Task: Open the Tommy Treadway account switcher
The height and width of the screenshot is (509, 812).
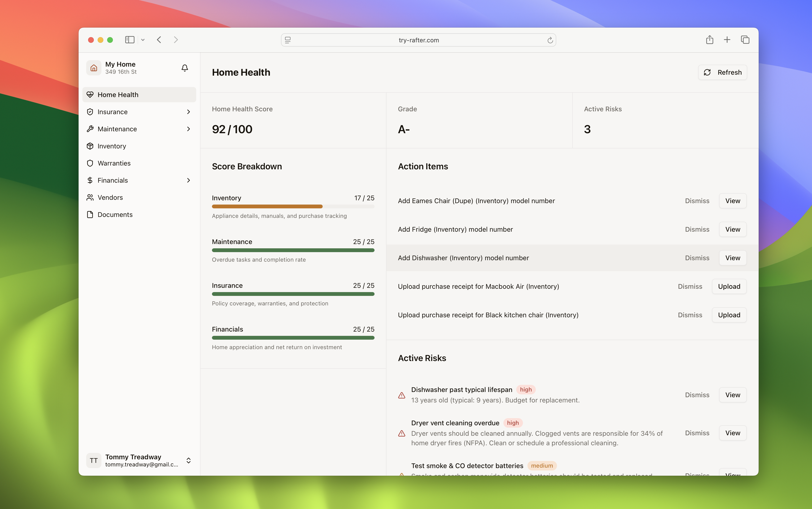Action: [188, 460]
